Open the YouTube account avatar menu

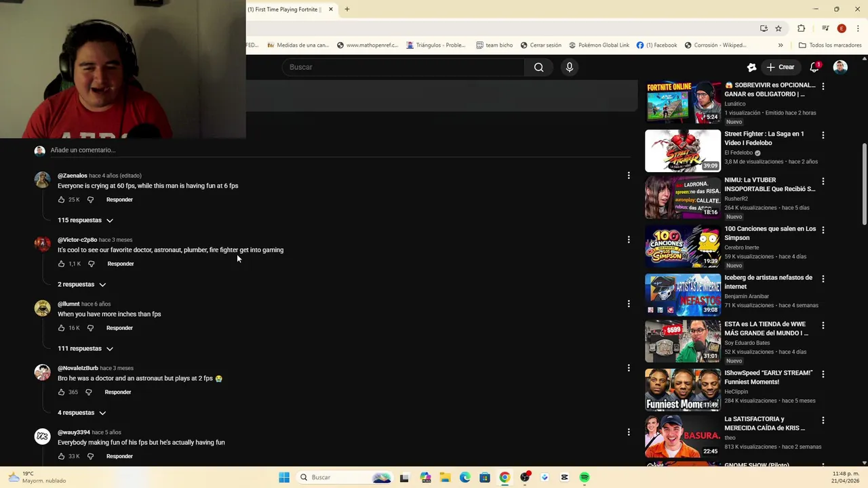coord(840,67)
